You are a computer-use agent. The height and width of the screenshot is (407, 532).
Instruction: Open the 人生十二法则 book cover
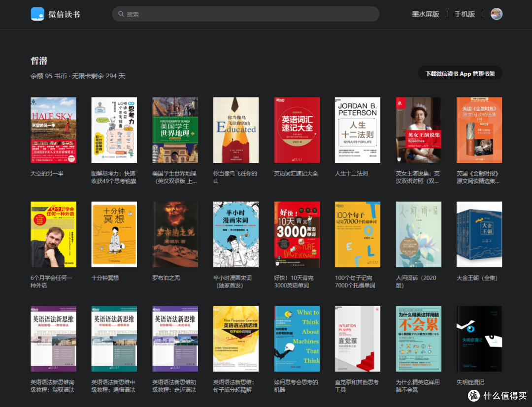358,130
